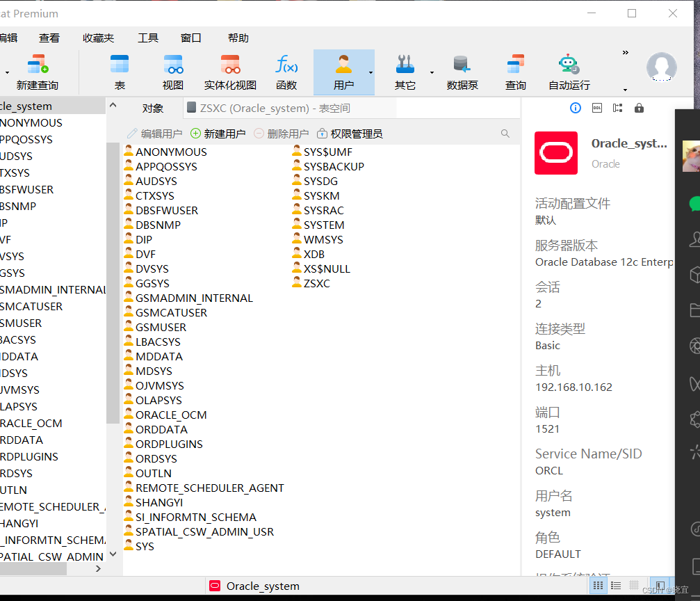700x601 pixels.
Task: Open the Tools (工具) menu
Action: [x=148, y=38]
